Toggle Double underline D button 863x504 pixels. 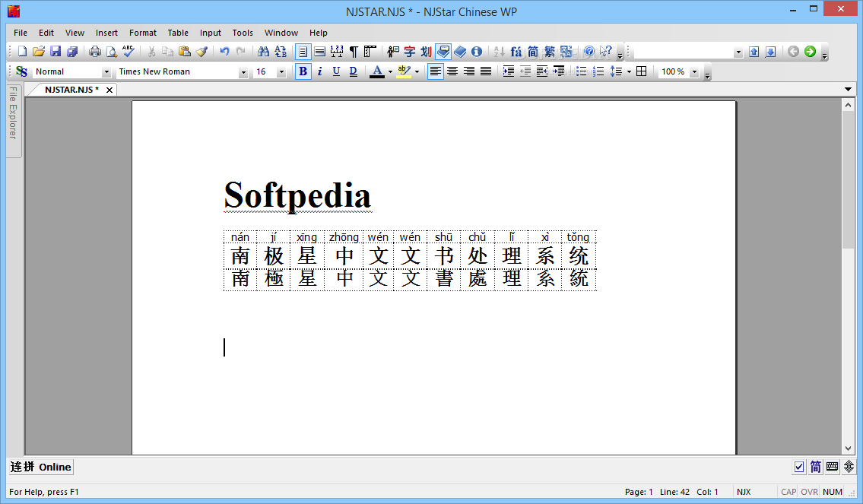354,71
